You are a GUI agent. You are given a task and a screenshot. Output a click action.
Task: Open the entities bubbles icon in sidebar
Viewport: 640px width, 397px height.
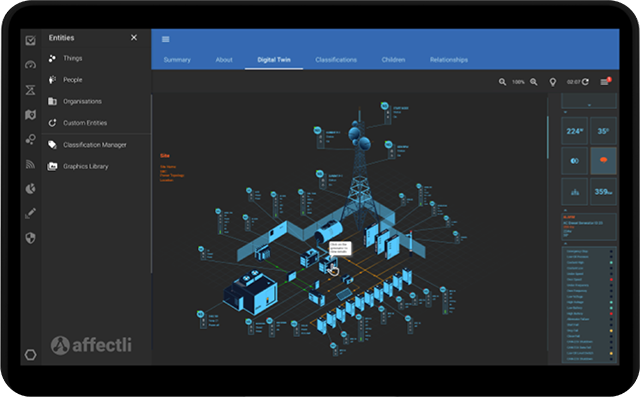coord(30,140)
